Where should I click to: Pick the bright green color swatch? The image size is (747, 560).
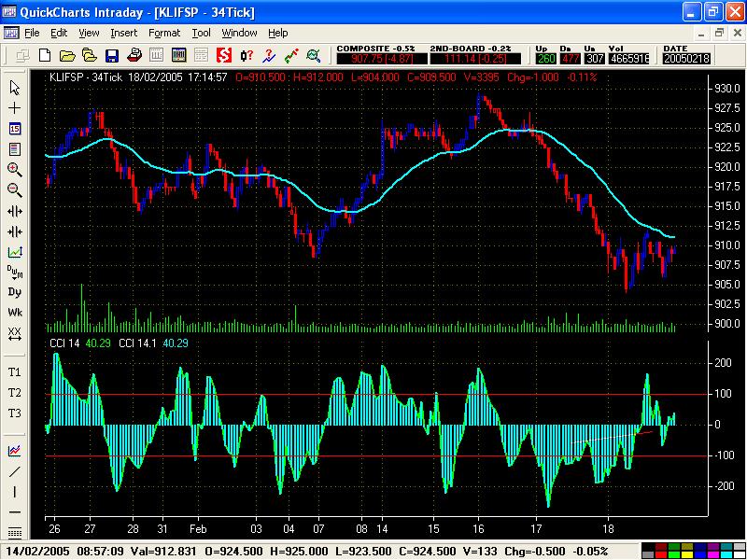674,554
